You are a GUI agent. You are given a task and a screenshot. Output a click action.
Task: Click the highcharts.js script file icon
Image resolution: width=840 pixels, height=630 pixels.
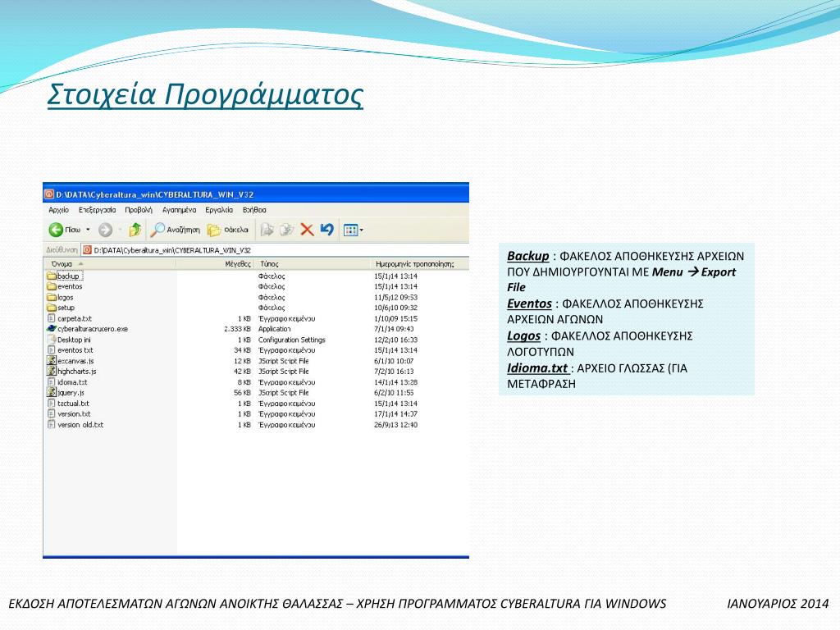52,372
